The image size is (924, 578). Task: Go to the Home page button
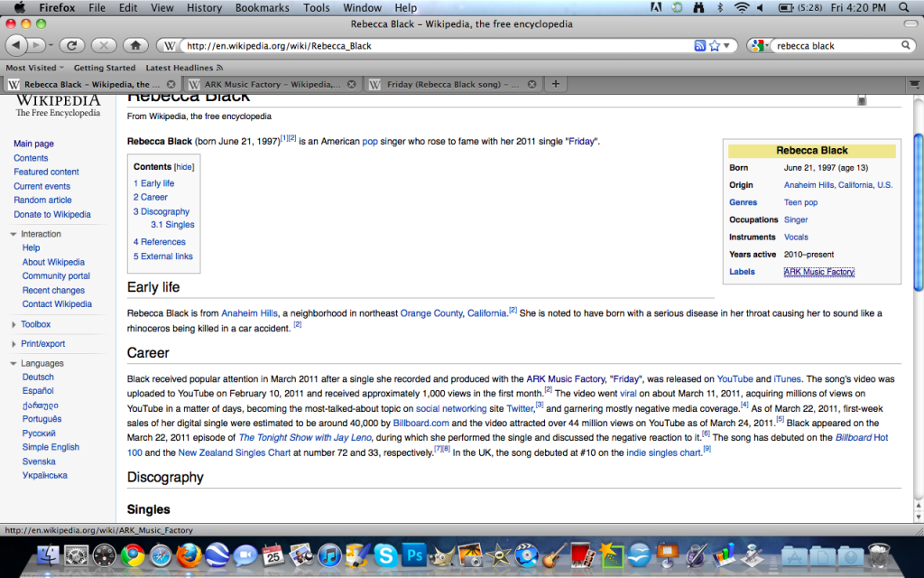pos(135,45)
